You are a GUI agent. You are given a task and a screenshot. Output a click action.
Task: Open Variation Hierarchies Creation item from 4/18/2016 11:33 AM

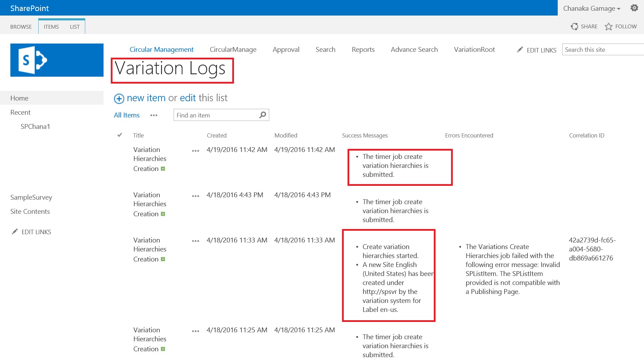click(150, 249)
